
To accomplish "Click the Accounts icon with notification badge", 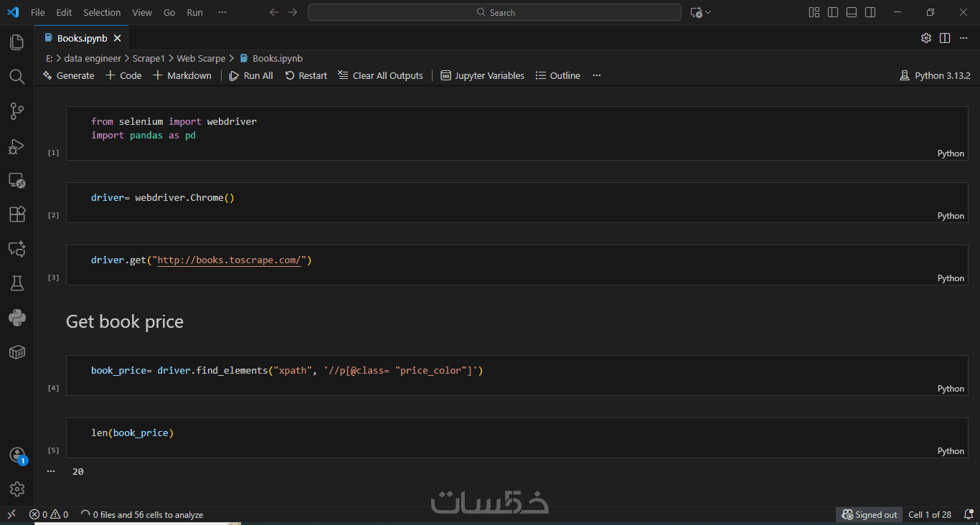I will click(17, 455).
